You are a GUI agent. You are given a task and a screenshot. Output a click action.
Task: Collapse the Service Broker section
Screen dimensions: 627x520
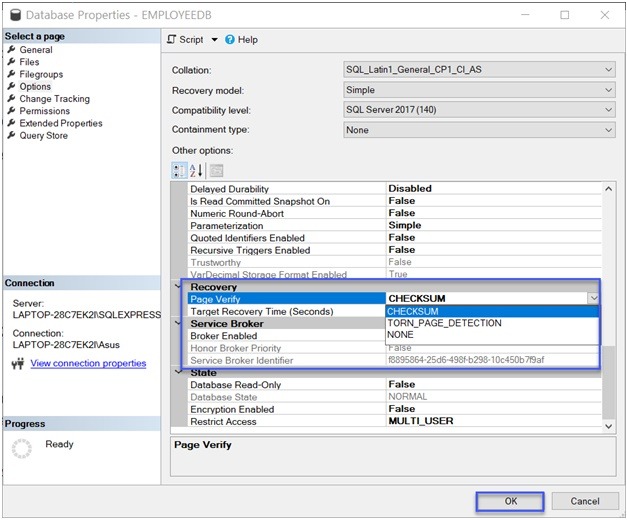[x=178, y=323]
